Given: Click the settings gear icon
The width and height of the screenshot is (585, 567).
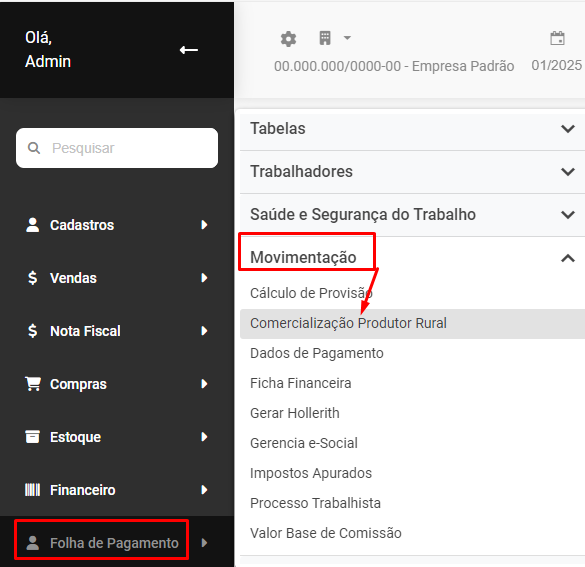Looking at the screenshot, I should pyautogui.click(x=288, y=39).
